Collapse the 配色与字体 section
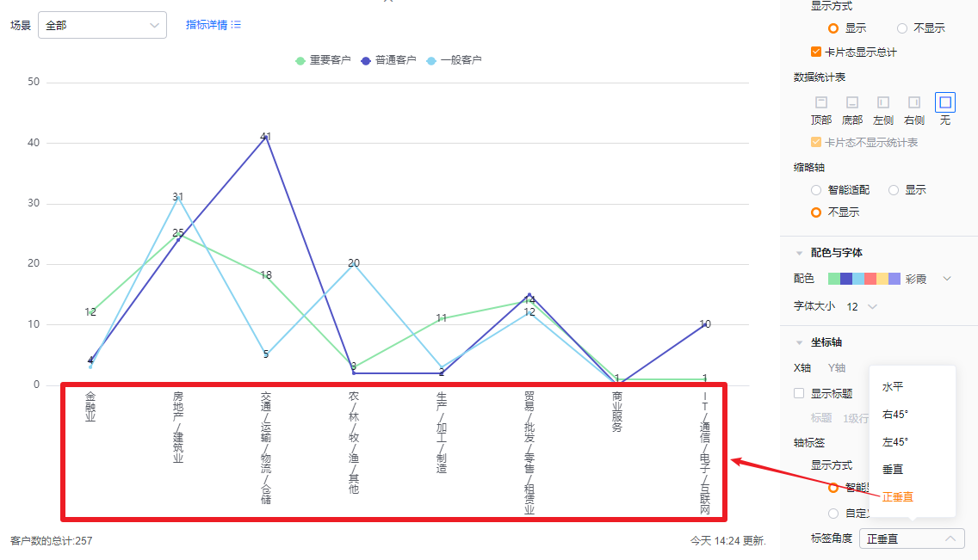 click(799, 253)
